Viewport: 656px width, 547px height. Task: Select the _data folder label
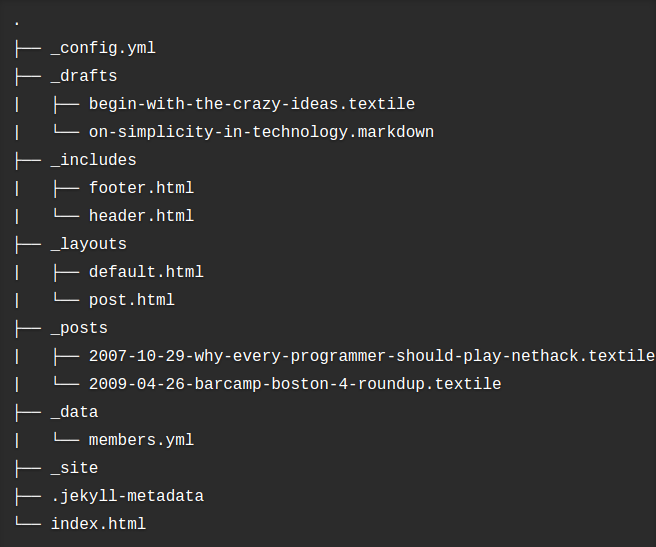click(x=74, y=412)
